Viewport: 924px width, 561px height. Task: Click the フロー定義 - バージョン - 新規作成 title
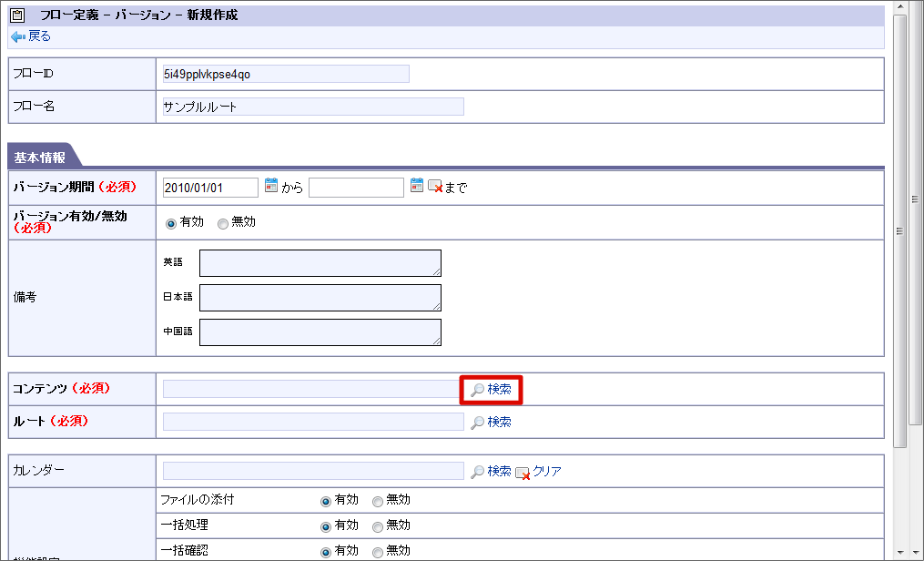139,15
